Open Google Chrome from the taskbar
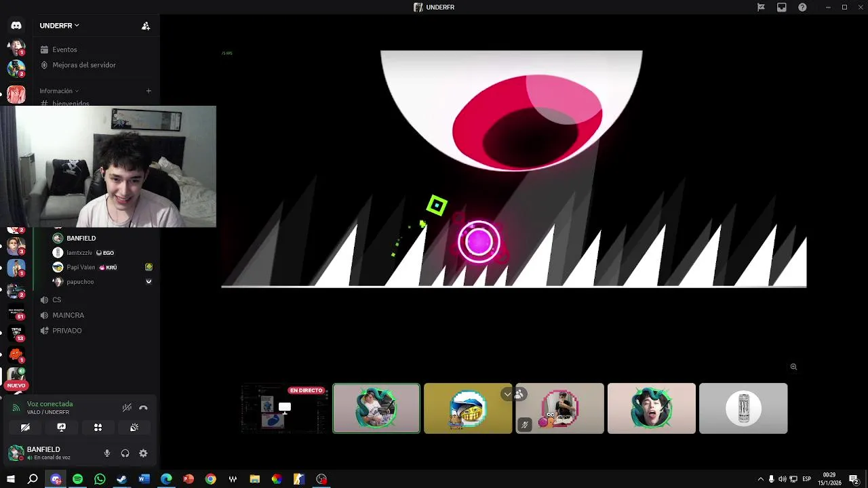 pos(210,479)
